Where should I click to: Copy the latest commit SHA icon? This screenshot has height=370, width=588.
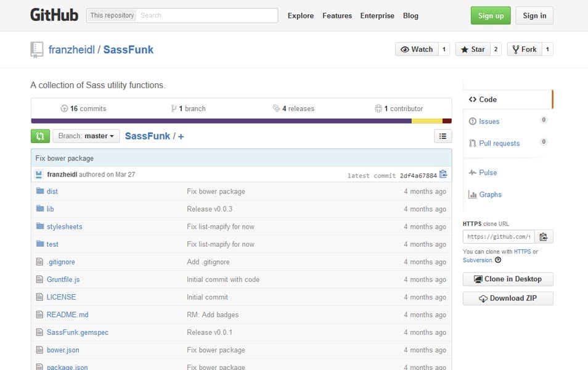pyautogui.click(x=443, y=174)
